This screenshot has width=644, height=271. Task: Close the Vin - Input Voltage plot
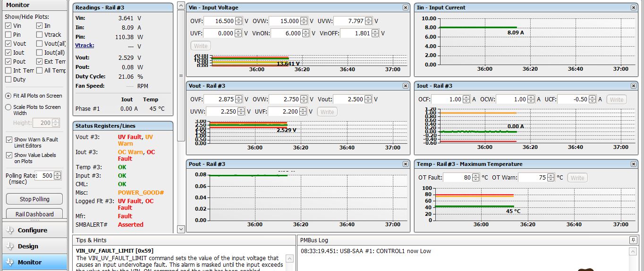(406, 8)
